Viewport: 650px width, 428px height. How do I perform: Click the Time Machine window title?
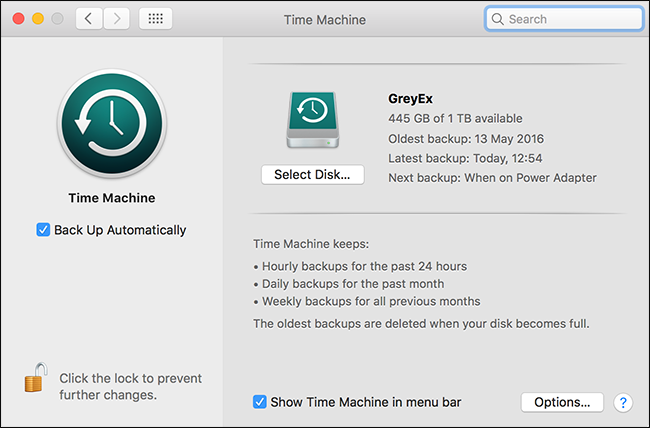point(325,19)
